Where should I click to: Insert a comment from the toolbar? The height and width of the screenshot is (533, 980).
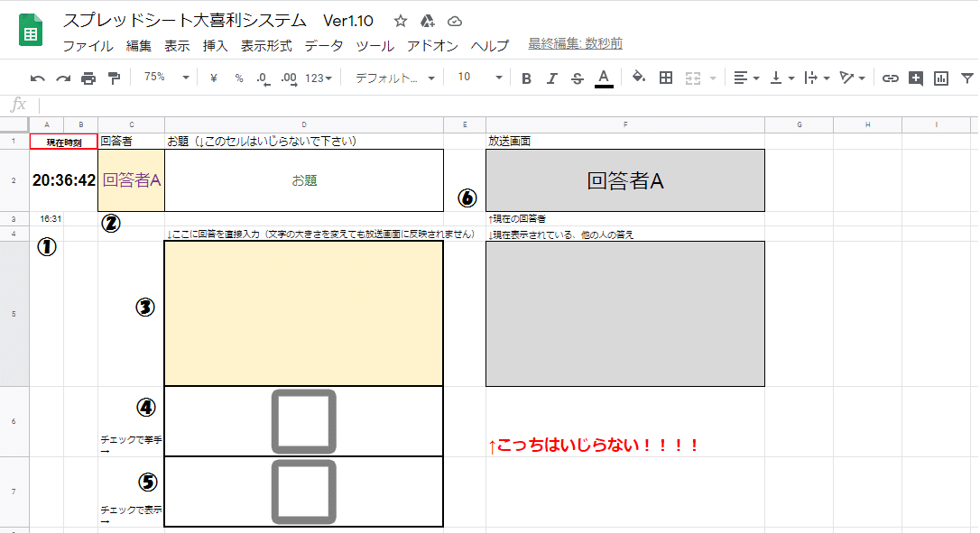pos(914,78)
